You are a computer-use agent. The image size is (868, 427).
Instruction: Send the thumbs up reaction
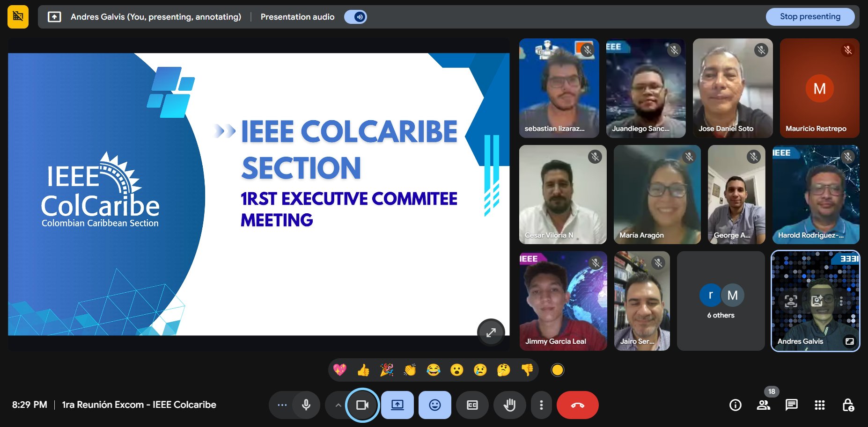click(x=363, y=370)
